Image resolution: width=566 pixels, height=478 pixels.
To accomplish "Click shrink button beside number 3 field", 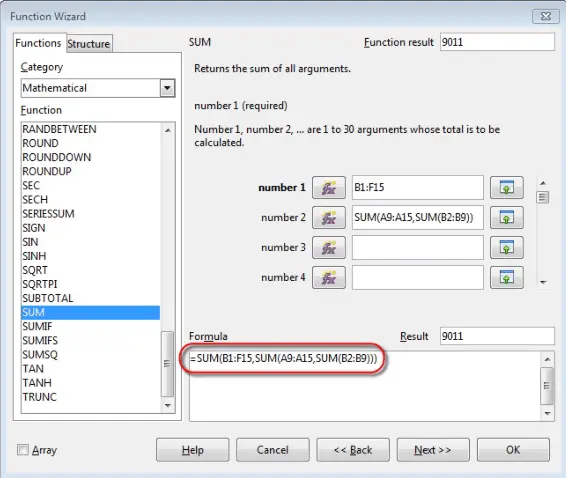I will tap(506, 248).
